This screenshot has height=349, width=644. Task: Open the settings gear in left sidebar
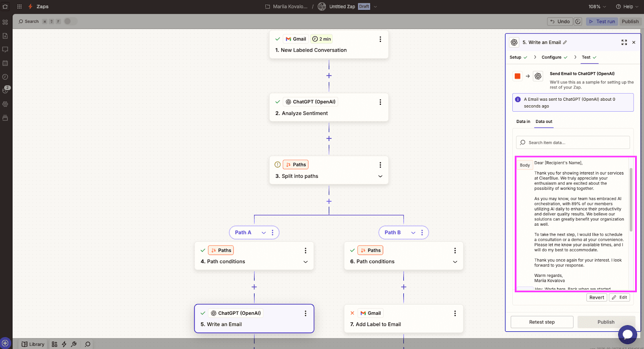(5, 104)
